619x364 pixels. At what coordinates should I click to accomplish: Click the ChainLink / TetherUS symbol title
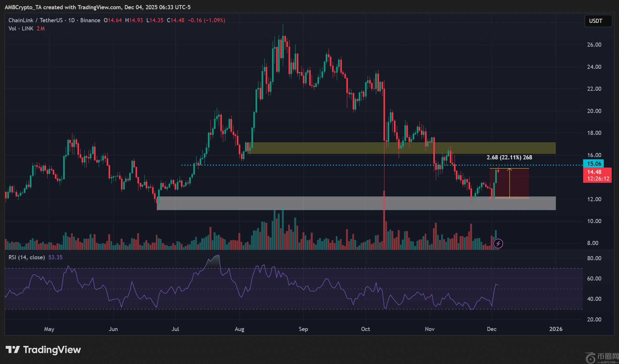pyautogui.click(x=35, y=20)
